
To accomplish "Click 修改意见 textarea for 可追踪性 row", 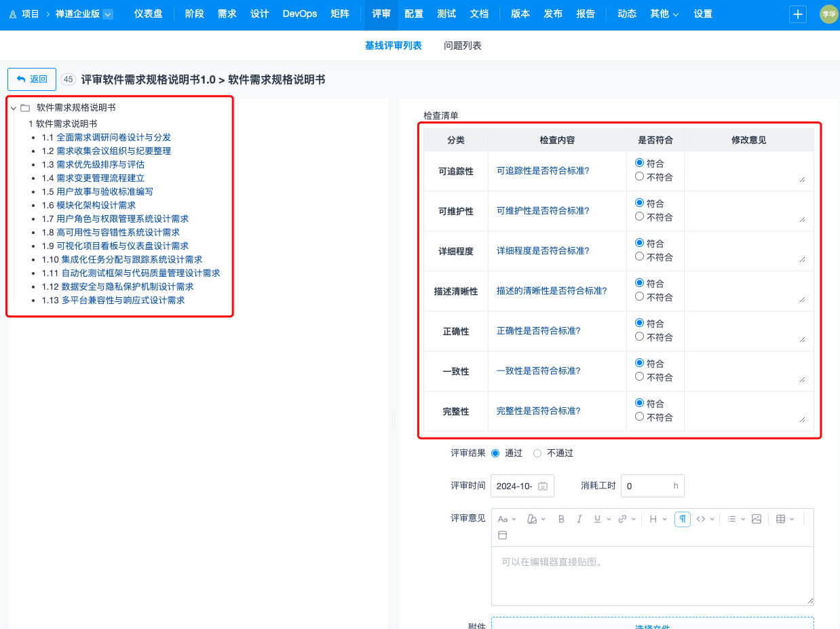I will 748,170.
